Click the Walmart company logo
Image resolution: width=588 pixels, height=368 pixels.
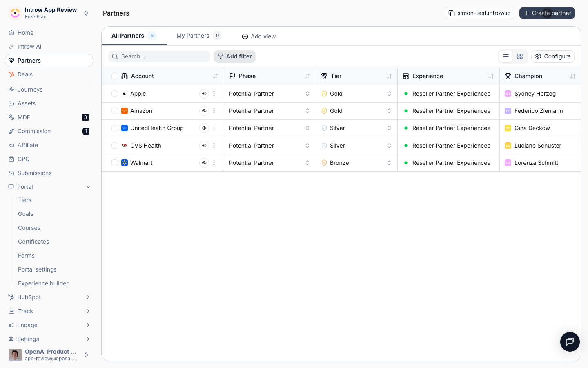pyautogui.click(x=125, y=163)
